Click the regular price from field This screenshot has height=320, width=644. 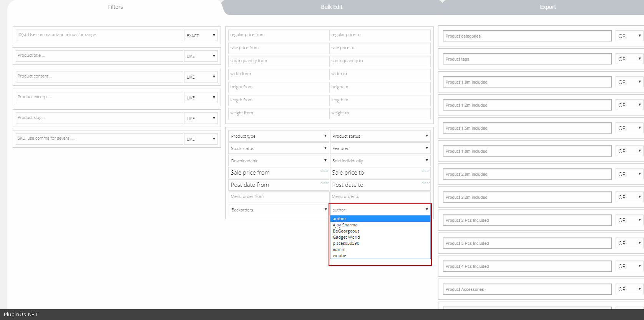(x=279, y=35)
